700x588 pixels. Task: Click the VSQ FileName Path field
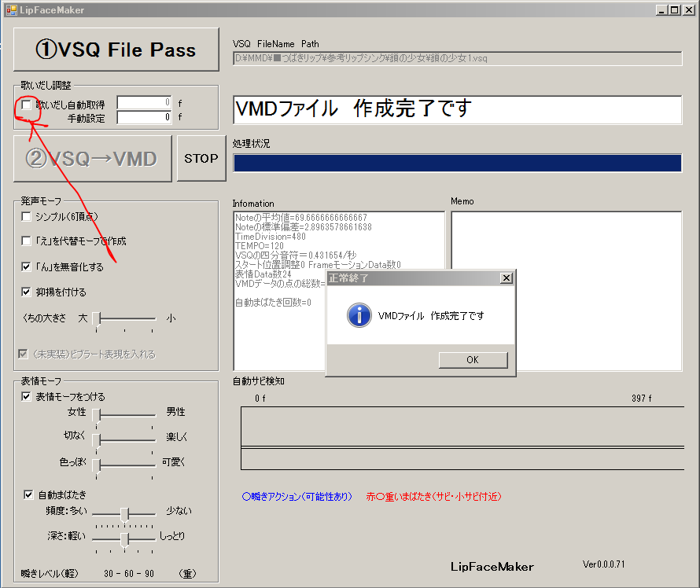click(x=458, y=58)
